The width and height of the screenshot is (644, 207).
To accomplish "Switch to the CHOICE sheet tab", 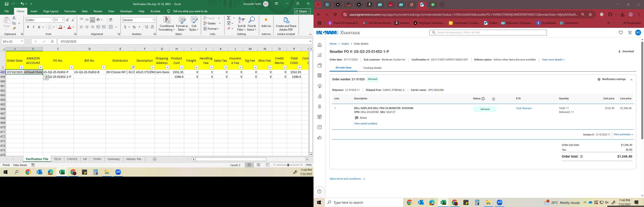I will (x=72, y=159).
